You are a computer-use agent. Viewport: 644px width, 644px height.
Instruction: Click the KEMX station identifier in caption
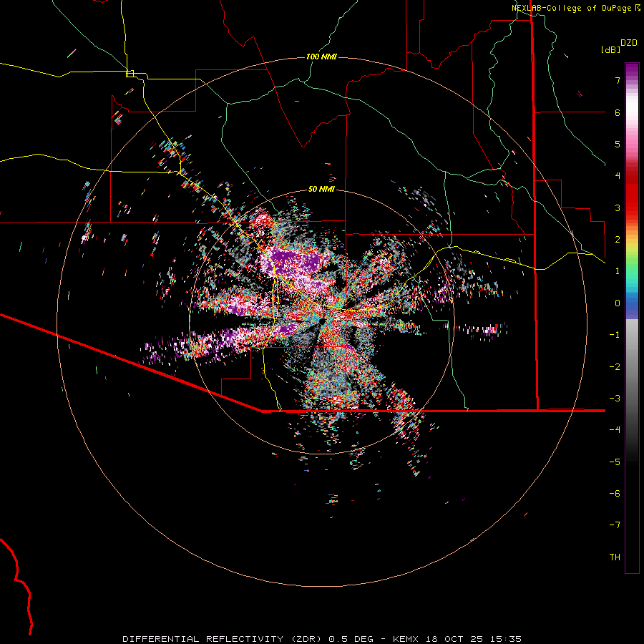pyautogui.click(x=405, y=639)
